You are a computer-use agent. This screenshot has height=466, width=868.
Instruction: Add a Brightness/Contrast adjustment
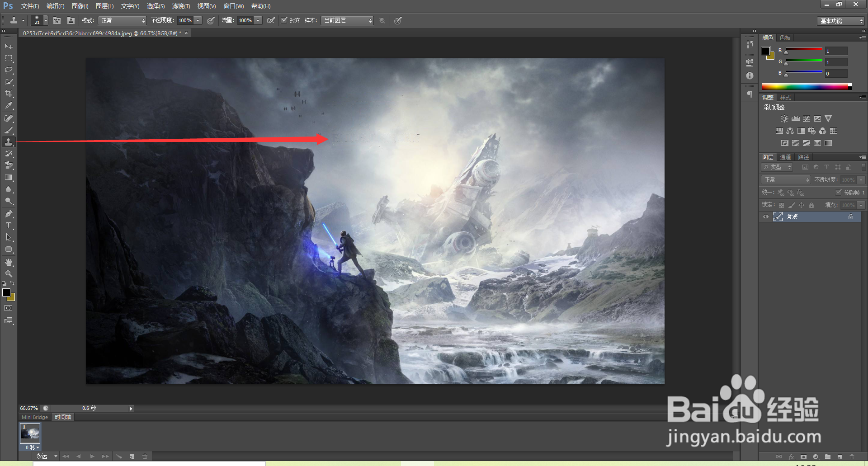(x=784, y=119)
